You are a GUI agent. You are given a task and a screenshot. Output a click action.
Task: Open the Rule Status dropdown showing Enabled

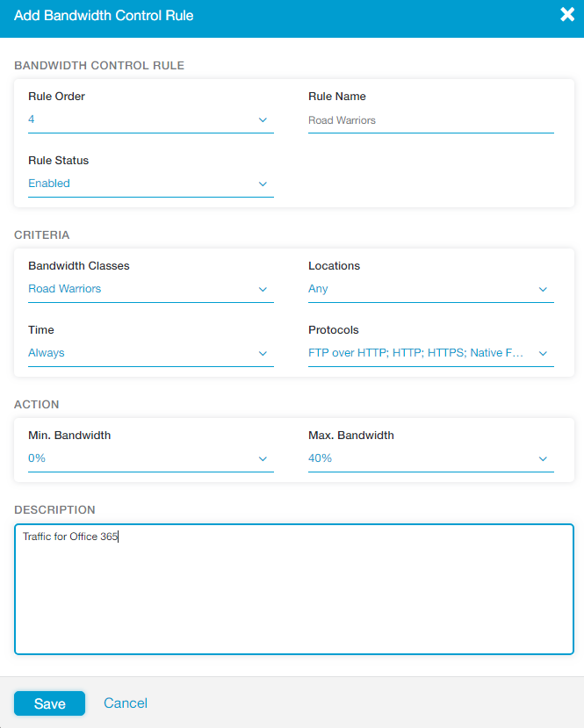[141, 184]
